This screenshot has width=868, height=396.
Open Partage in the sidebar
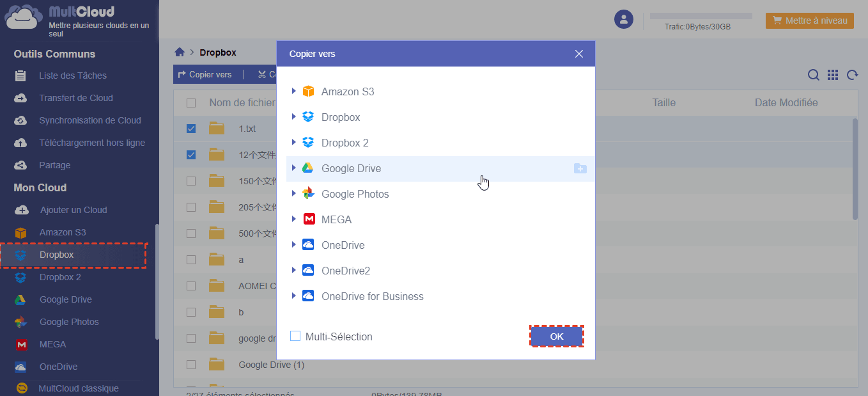coord(55,165)
